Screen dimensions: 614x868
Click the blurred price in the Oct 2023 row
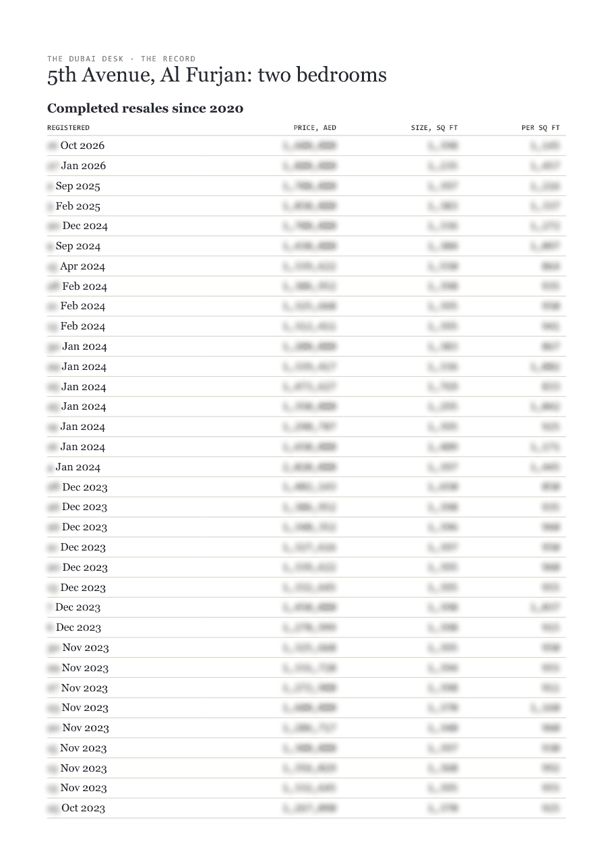click(x=309, y=808)
